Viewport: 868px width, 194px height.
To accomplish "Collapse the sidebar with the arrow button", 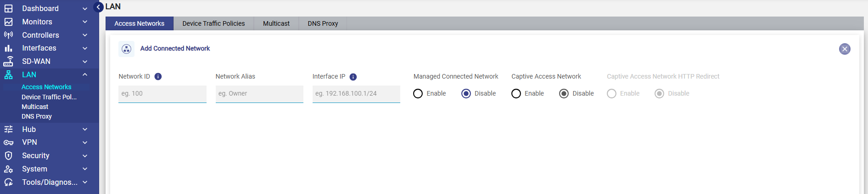I will pyautogui.click(x=98, y=7).
